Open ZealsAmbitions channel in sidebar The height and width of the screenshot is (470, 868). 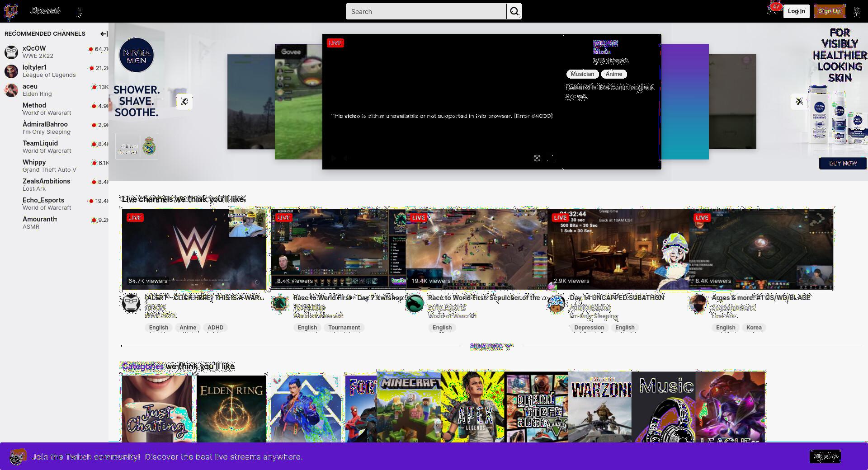pyautogui.click(x=54, y=185)
